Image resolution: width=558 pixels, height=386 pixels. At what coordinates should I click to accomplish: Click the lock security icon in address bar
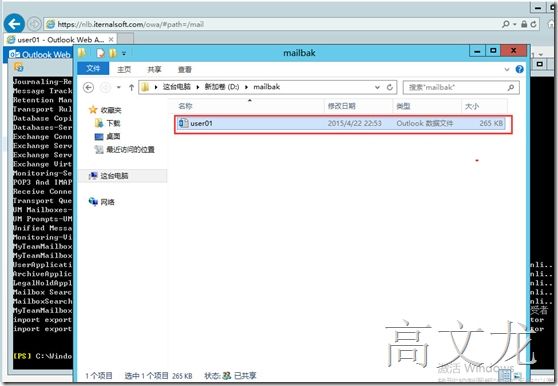(524, 24)
